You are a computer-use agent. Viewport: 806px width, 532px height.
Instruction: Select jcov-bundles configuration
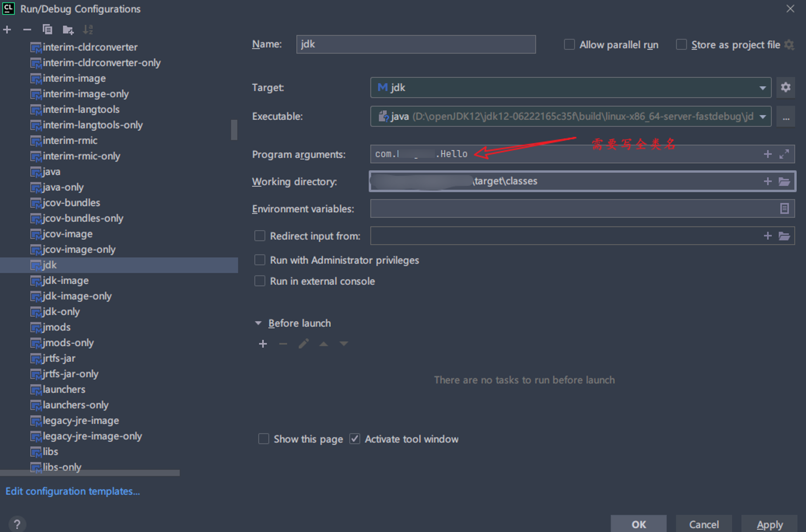(x=71, y=203)
